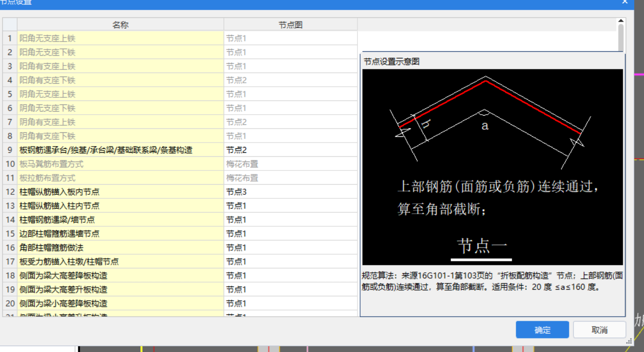Click 梅花布置 cell for 板拉筋布置方式
This screenshot has height=352, width=644.
pos(291,178)
